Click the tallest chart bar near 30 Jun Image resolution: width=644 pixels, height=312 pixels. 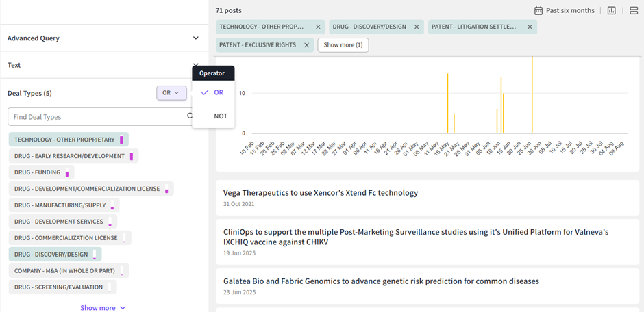(x=532, y=96)
